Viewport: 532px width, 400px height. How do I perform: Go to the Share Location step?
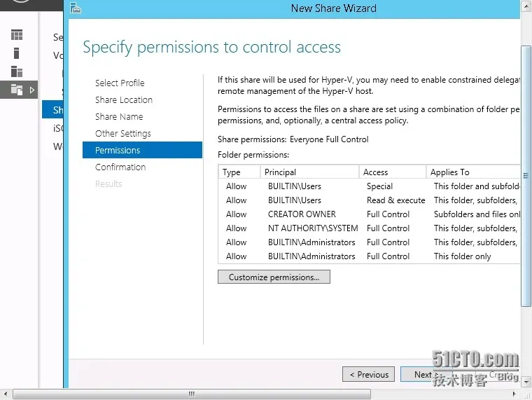(x=123, y=100)
